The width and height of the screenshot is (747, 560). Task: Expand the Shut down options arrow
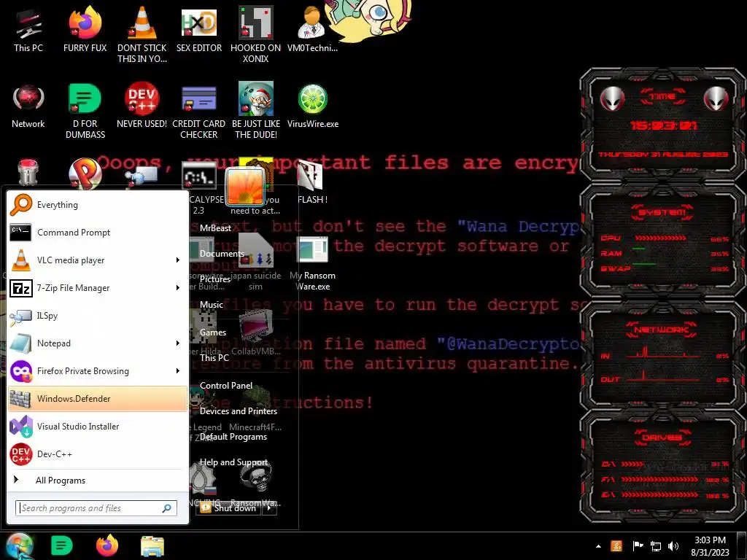click(269, 508)
